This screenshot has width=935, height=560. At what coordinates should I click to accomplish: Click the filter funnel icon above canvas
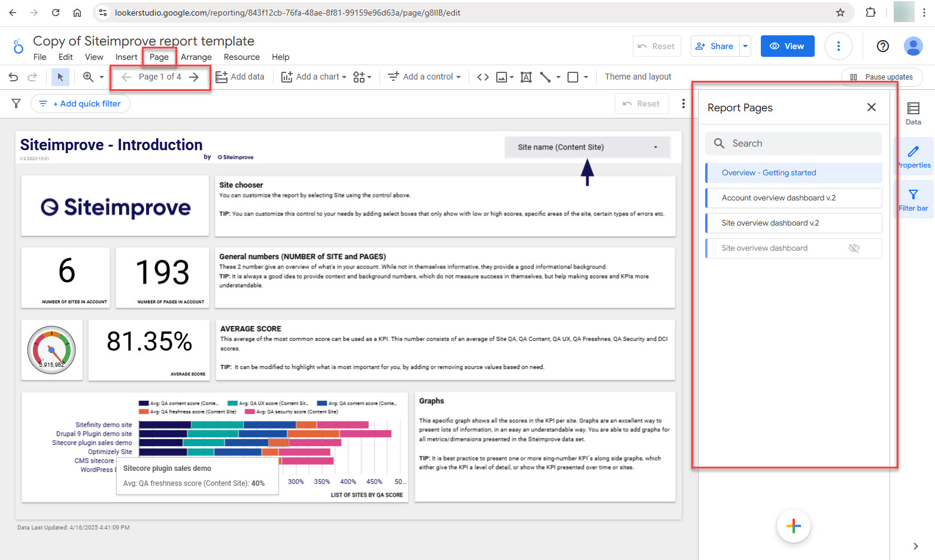point(16,104)
